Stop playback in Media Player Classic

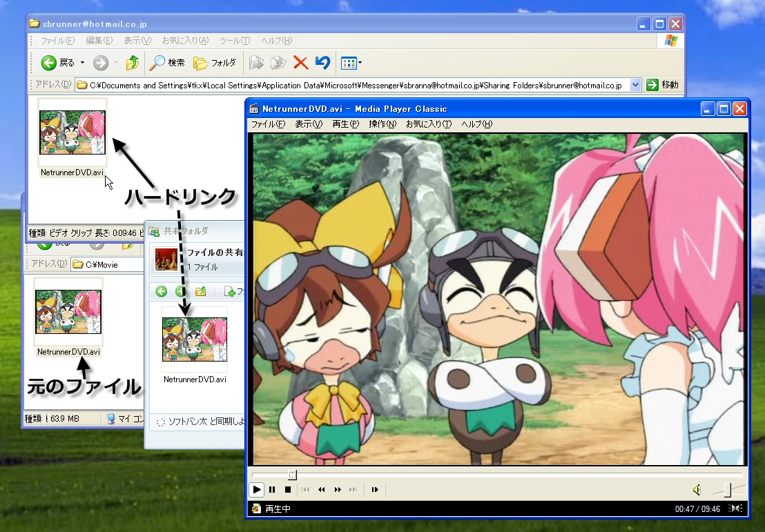coord(288,490)
